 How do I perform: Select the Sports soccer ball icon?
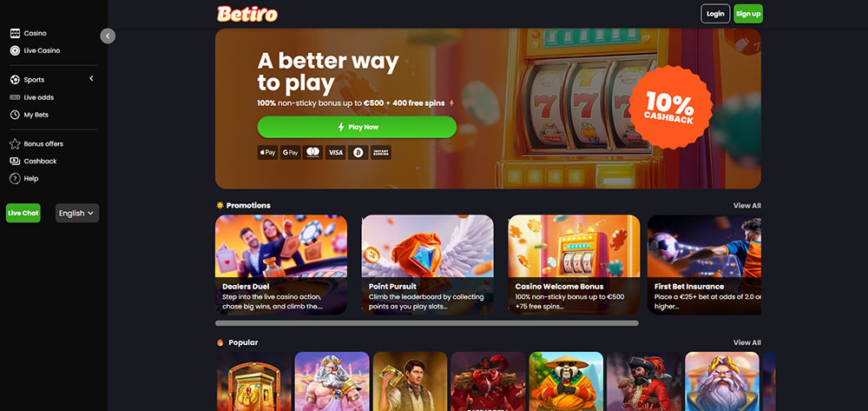(x=15, y=80)
